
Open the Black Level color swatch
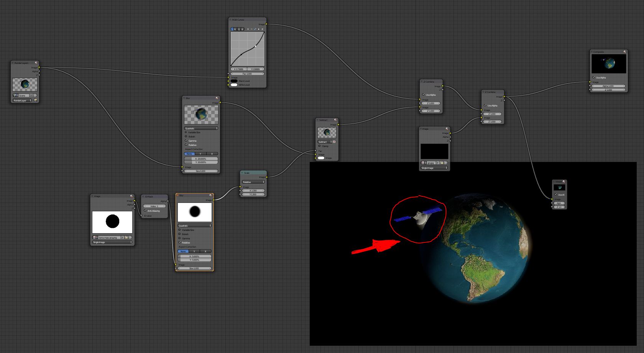(x=234, y=81)
